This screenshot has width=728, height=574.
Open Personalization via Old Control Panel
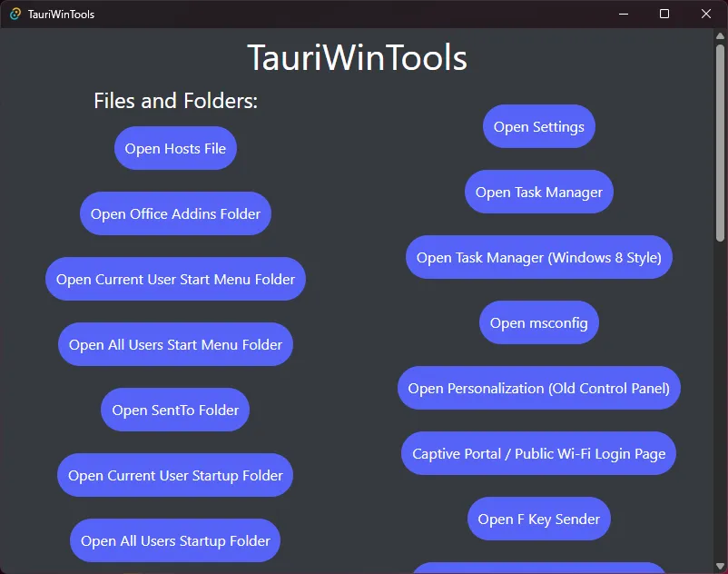pyautogui.click(x=538, y=388)
